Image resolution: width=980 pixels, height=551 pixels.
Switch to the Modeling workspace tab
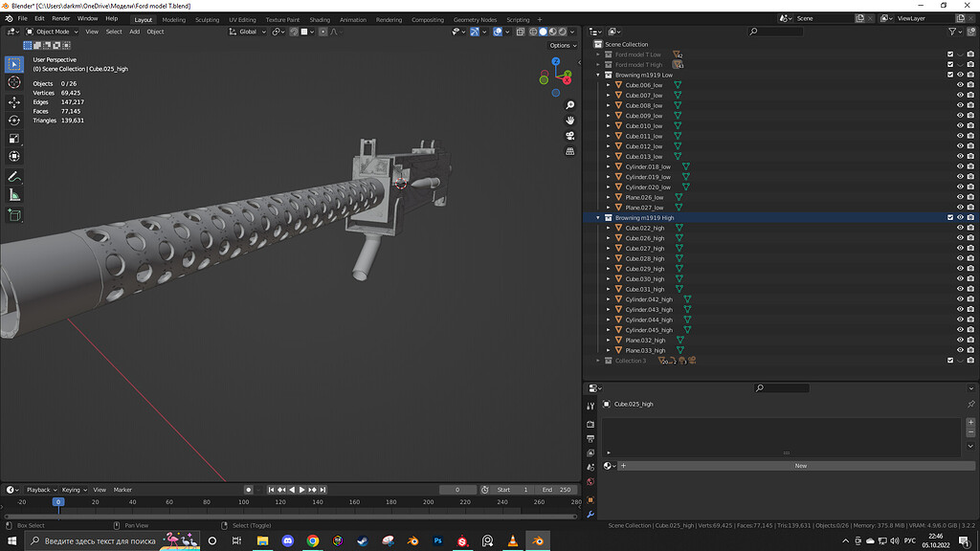(x=174, y=19)
